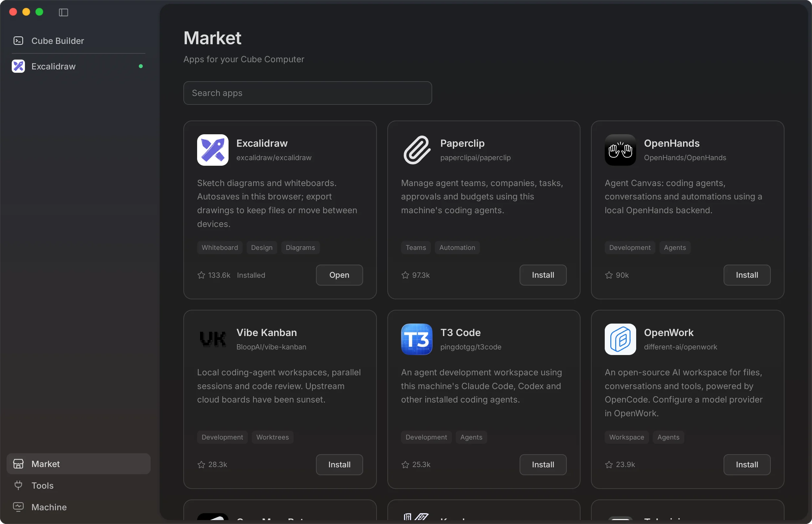The image size is (812, 524).
Task: Click the Agents tag on OpenWork
Action: (668, 437)
